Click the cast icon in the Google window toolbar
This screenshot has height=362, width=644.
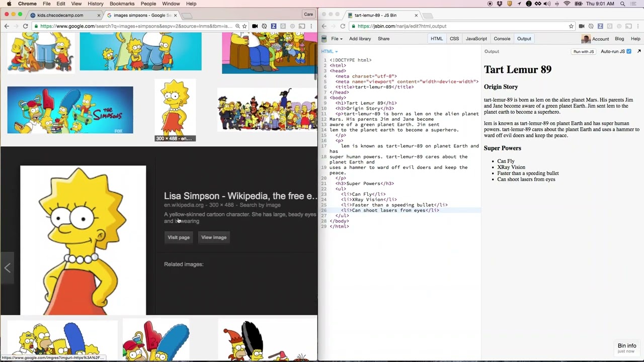pos(301,26)
